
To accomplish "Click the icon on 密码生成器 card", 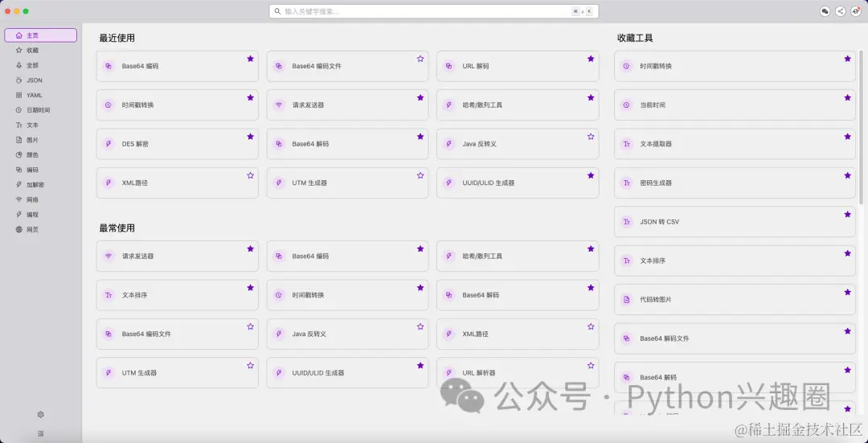I will (627, 183).
